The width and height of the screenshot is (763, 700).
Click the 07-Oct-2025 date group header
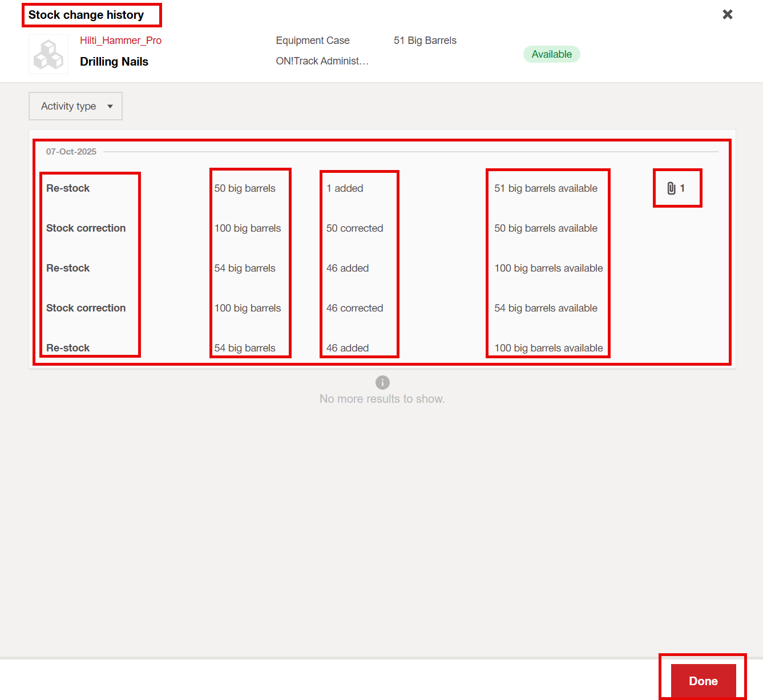coord(71,152)
